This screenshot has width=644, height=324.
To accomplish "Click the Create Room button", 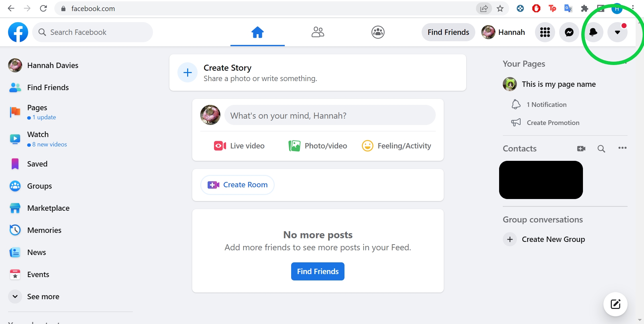I will click(x=237, y=185).
